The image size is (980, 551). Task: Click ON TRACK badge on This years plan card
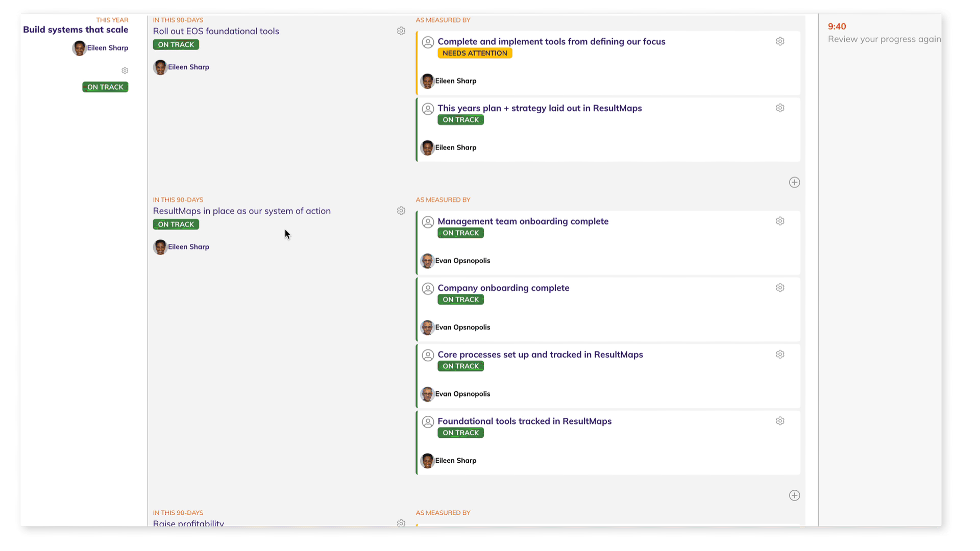tap(460, 120)
